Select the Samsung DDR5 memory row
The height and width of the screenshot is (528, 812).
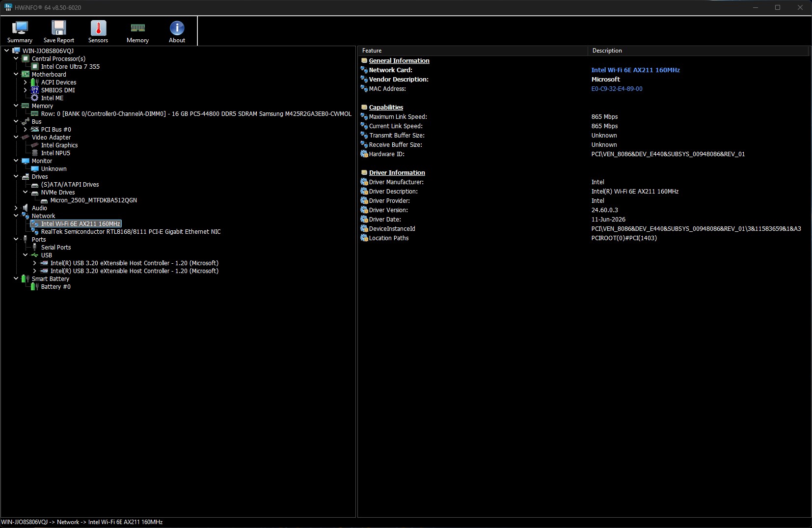click(196, 113)
